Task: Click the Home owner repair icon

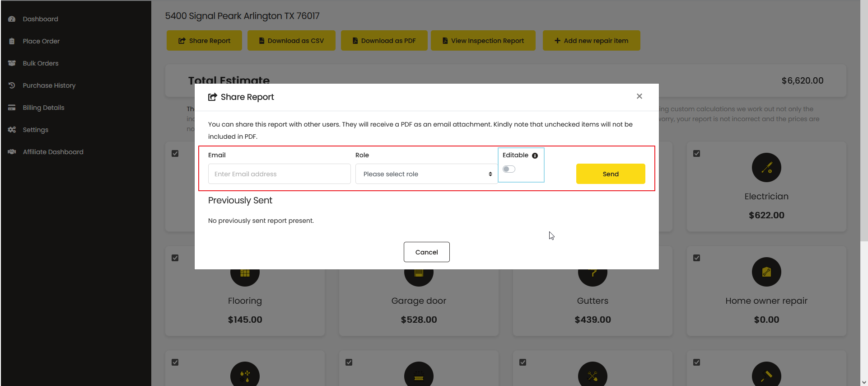Action: click(x=766, y=272)
